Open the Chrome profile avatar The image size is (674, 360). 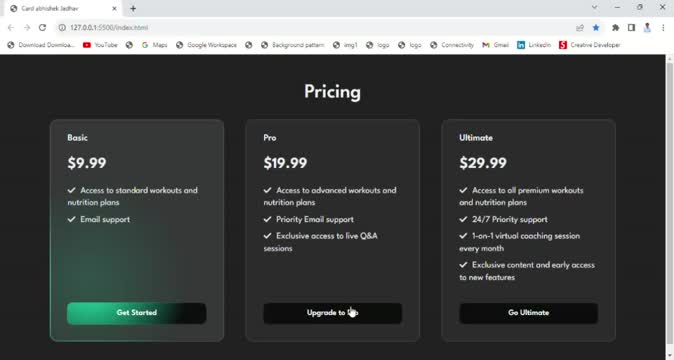point(647,27)
